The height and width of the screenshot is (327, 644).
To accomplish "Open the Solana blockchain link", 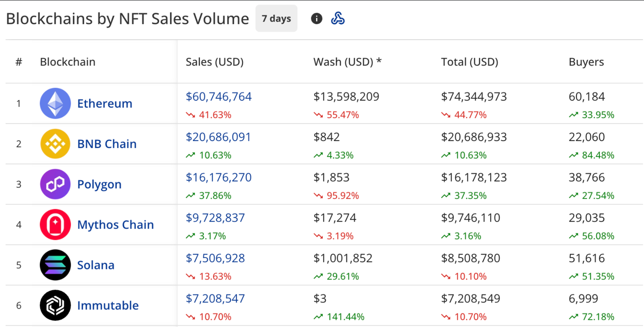I will click(96, 265).
